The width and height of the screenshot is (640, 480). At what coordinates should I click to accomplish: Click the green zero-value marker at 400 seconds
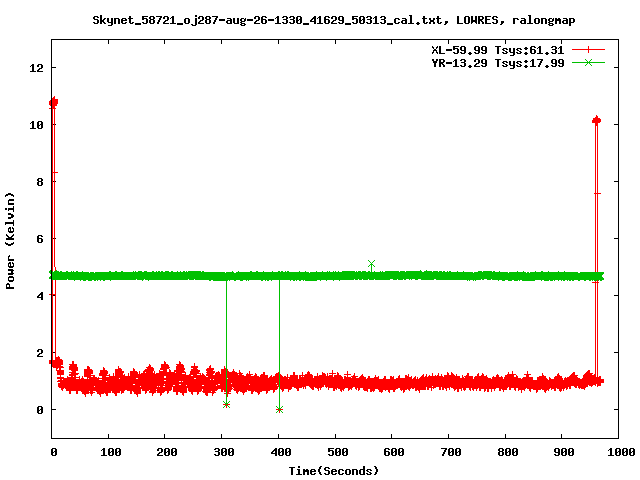pyautogui.click(x=279, y=409)
